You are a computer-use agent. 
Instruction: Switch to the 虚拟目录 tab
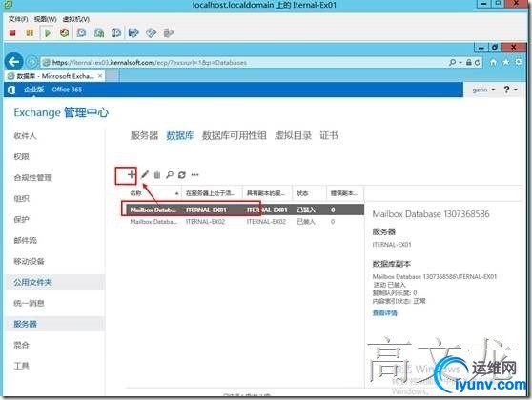pyautogui.click(x=293, y=135)
